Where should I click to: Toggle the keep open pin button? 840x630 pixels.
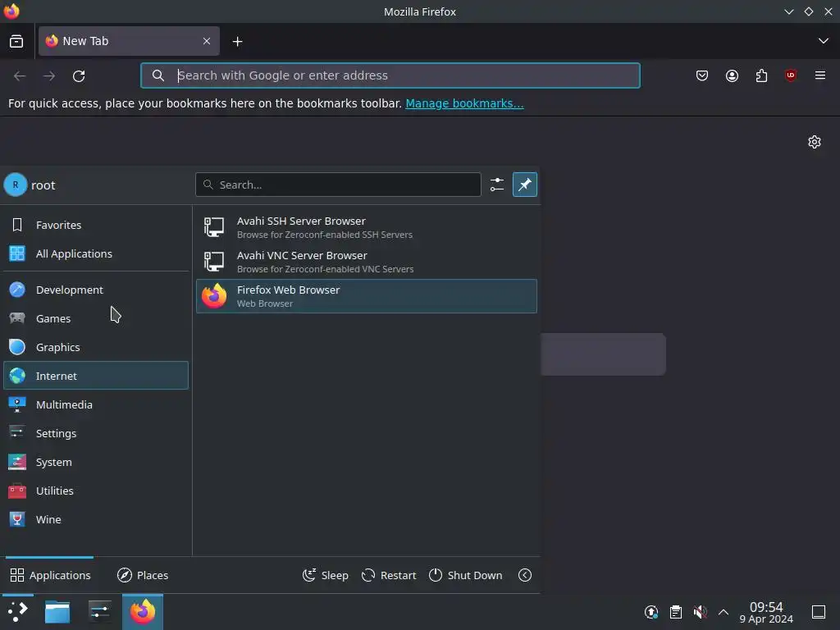[x=524, y=185]
